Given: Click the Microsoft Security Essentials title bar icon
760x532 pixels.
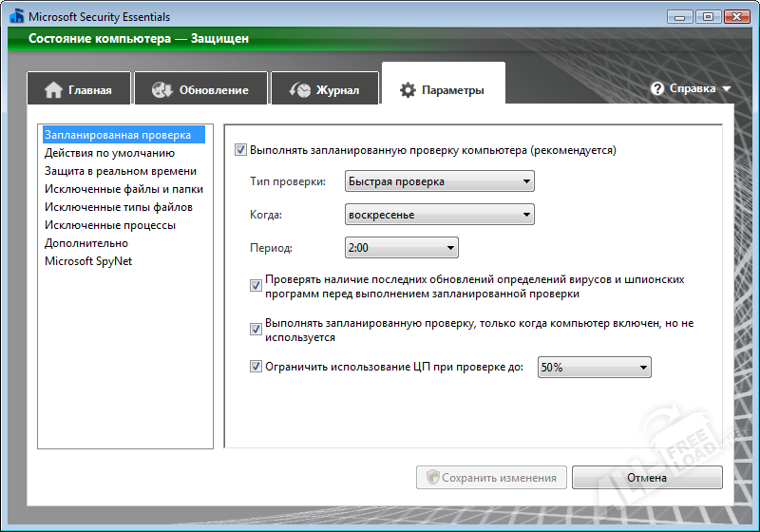Looking at the screenshot, I should pyautogui.click(x=15, y=16).
